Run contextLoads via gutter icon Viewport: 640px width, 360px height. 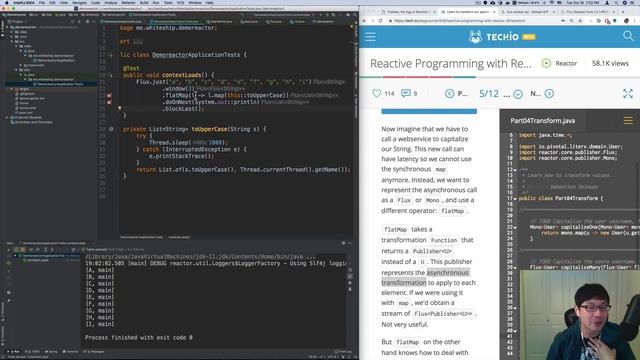[110, 75]
